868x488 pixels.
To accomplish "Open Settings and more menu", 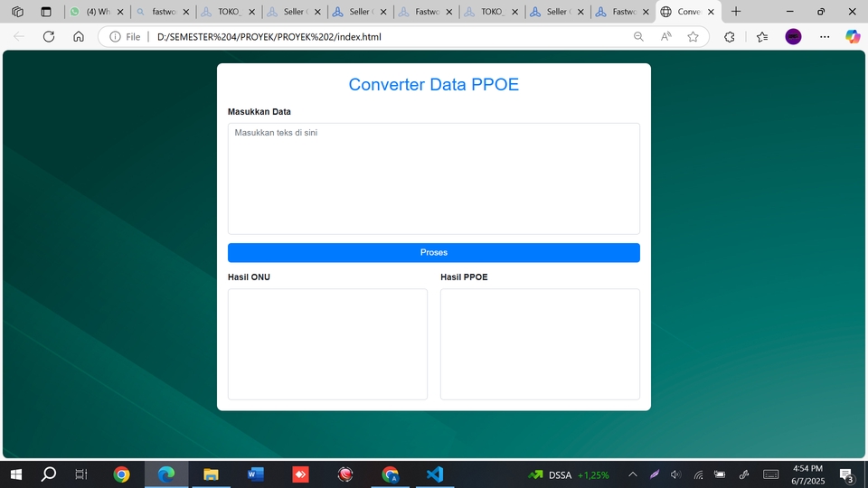I will point(825,36).
